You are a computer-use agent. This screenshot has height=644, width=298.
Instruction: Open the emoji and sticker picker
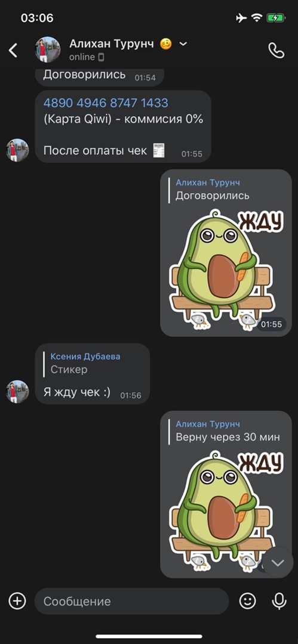click(x=247, y=601)
